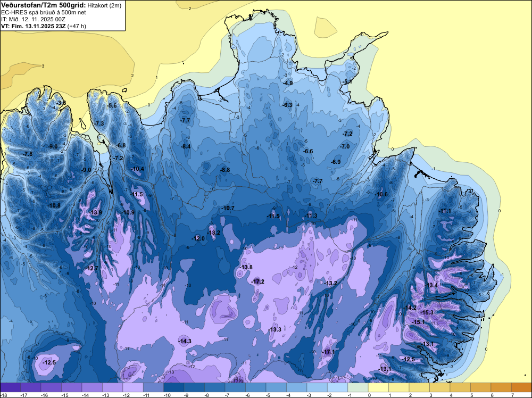Click the -17.2 temperature value on the map
The image size is (532, 398).
pos(258,281)
